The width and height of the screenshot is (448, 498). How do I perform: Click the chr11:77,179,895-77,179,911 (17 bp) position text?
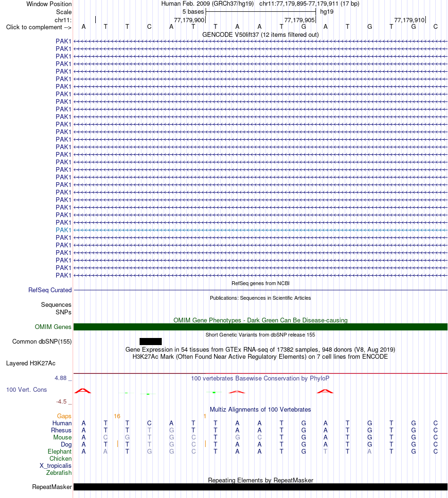click(x=309, y=4)
